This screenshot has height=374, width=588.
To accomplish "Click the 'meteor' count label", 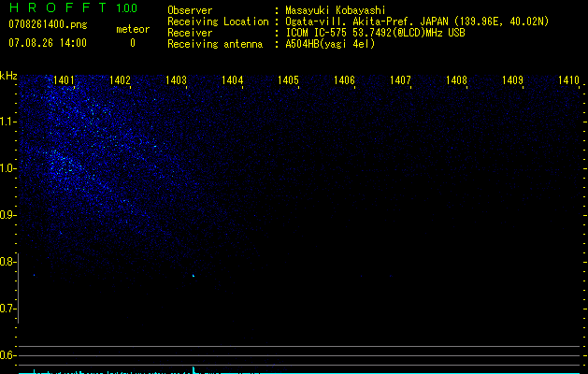I will click(133, 29).
